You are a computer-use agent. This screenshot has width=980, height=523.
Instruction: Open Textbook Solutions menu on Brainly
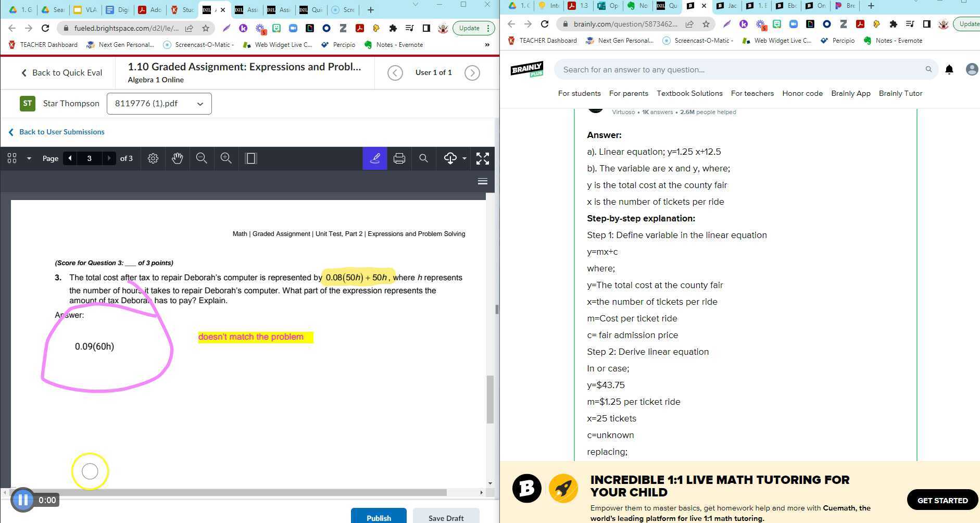pos(689,94)
